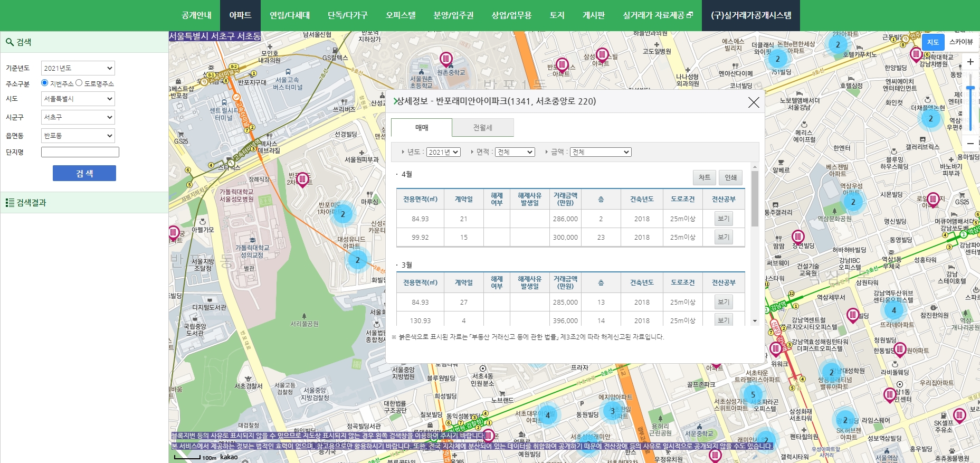
Task: Open the 연립/다세대 menu
Action: (x=290, y=15)
